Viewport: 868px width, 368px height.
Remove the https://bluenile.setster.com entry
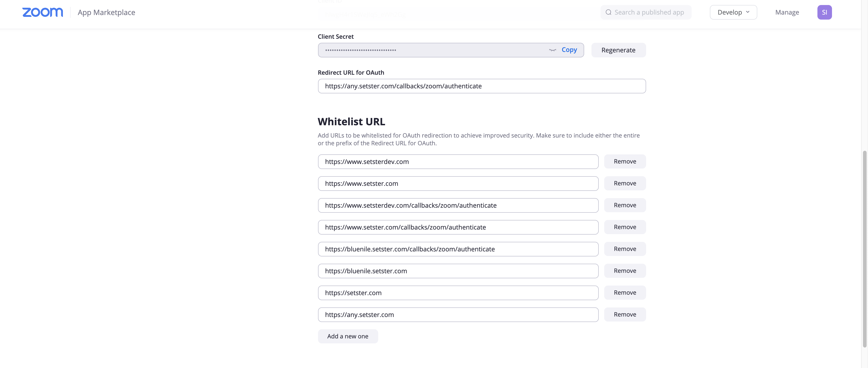(625, 271)
